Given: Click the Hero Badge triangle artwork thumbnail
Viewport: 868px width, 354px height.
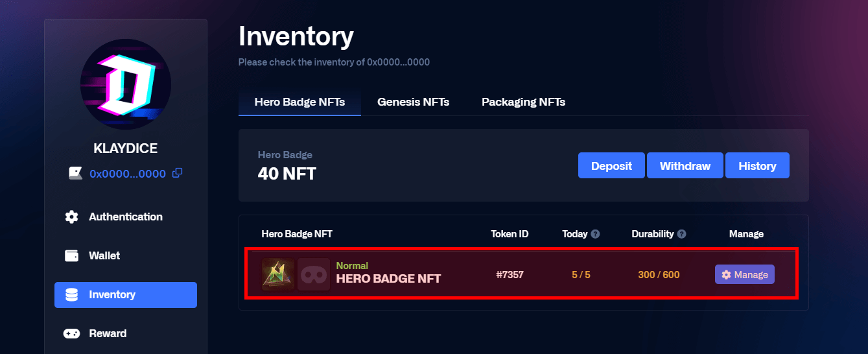Looking at the screenshot, I should (278, 274).
